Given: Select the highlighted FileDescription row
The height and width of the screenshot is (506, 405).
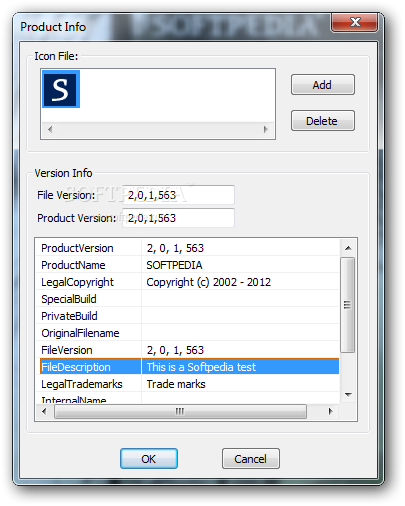Looking at the screenshot, I should point(188,367).
